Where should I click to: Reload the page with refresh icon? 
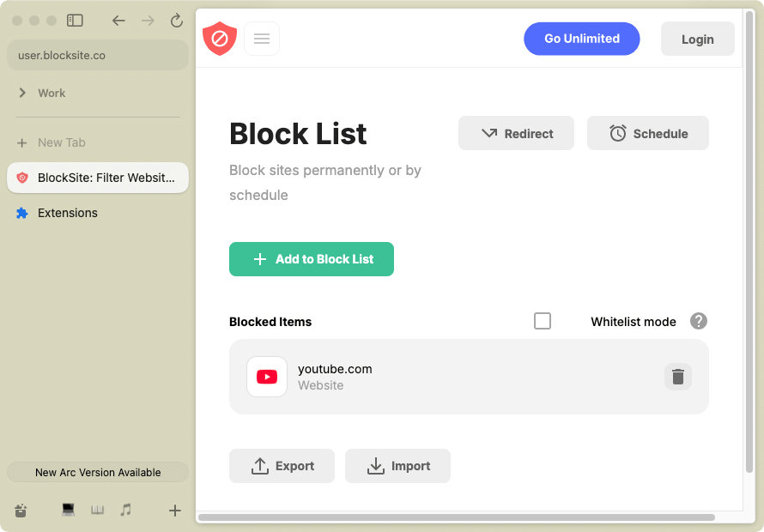click(176, 21)
